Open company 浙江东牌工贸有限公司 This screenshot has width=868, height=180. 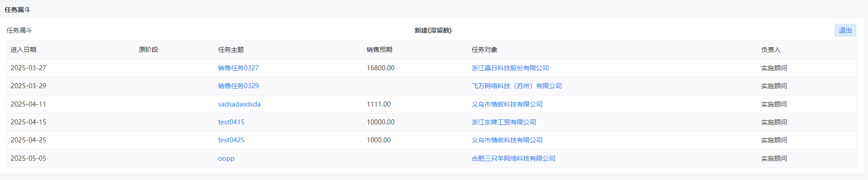(504, 122)
